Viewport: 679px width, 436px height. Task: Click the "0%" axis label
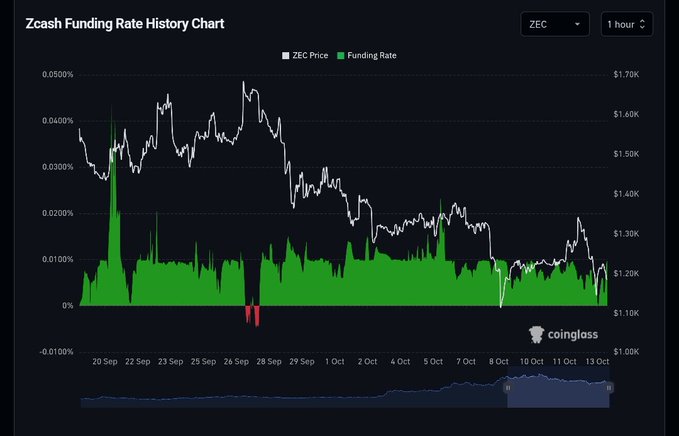68,306
